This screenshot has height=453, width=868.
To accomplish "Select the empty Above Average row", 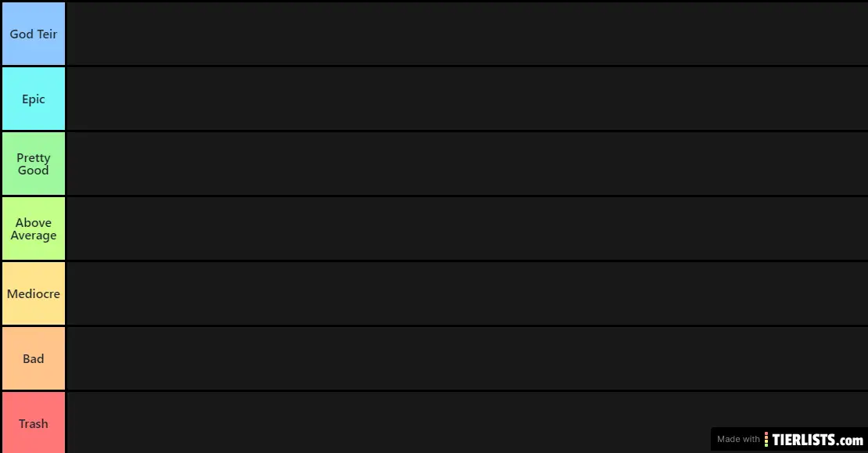I will coord(466,228).
